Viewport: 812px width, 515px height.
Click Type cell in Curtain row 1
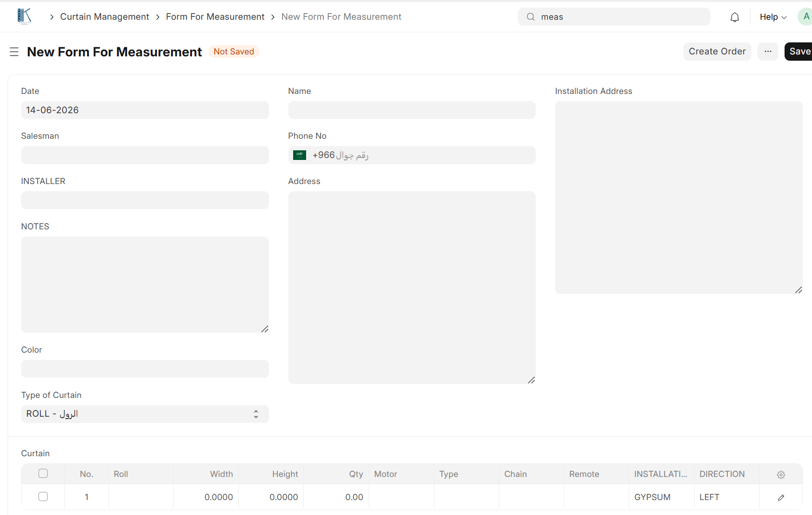click(x=466, y=497)
